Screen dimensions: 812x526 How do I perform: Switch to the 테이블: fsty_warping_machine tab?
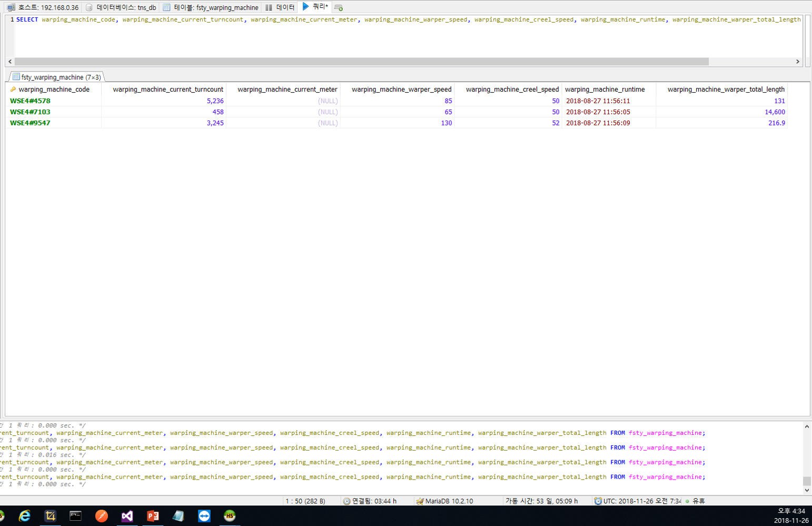(x=211, y=7)
